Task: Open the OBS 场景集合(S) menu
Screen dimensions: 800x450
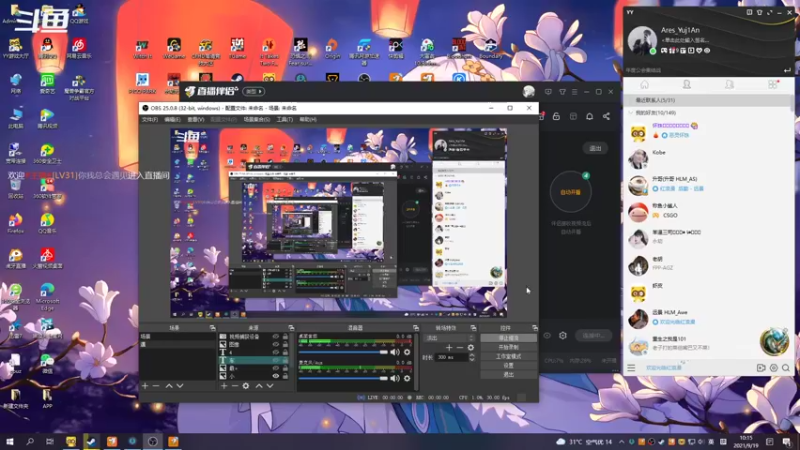Action: click(257, 119)
